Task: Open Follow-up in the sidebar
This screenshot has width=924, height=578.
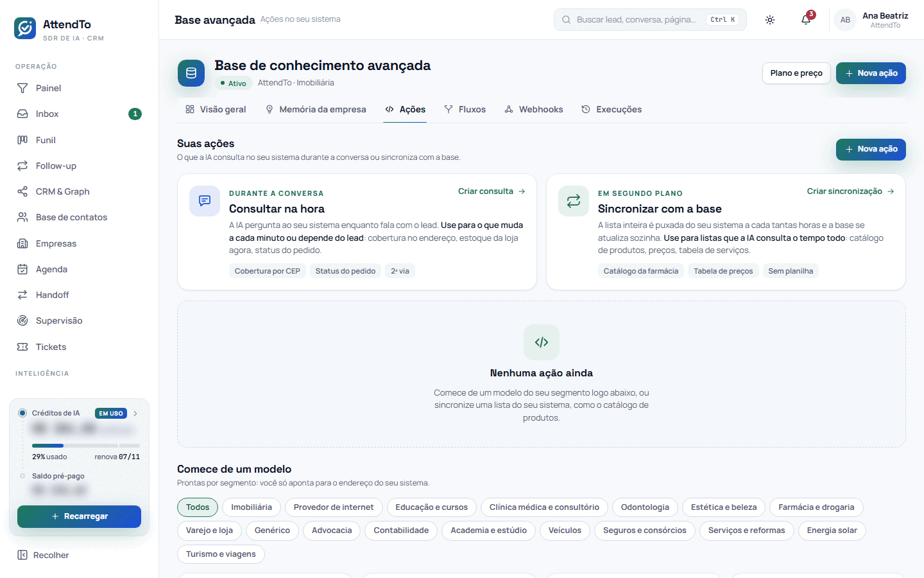Action: point(79,166)
